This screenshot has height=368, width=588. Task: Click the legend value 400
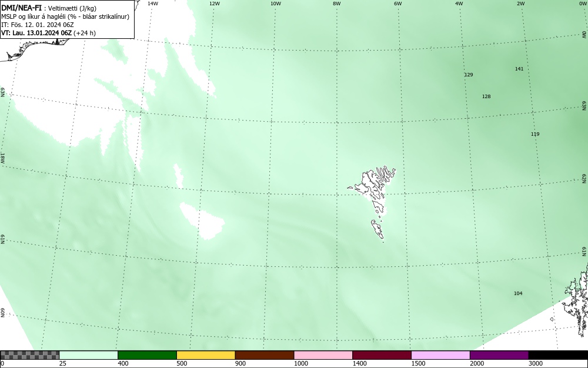123,363
